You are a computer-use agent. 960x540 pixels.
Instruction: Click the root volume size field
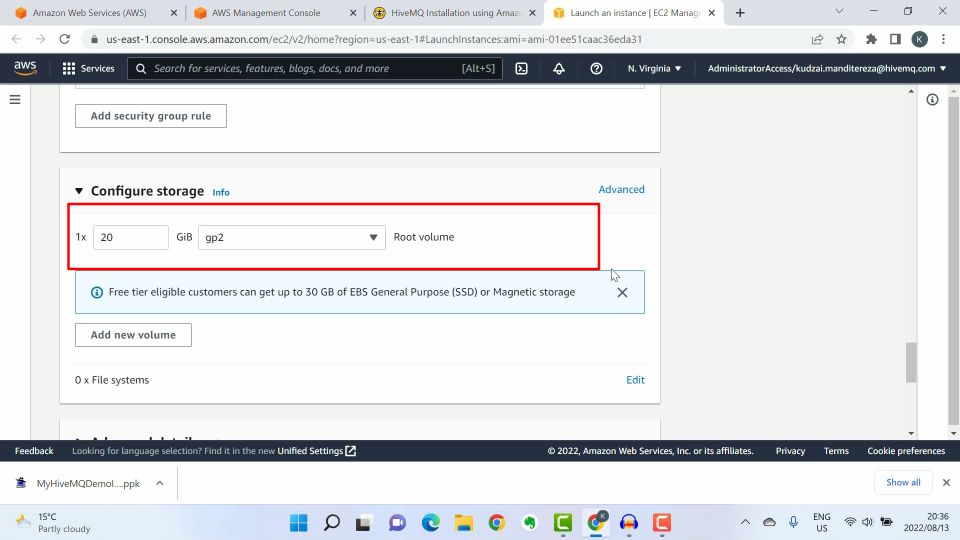tap(130, 238)
